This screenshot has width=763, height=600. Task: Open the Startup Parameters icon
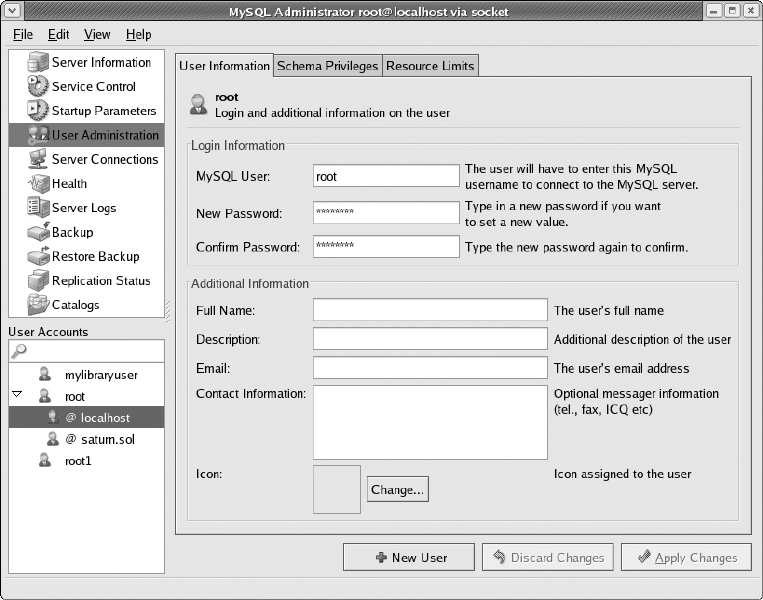point(38,110)
